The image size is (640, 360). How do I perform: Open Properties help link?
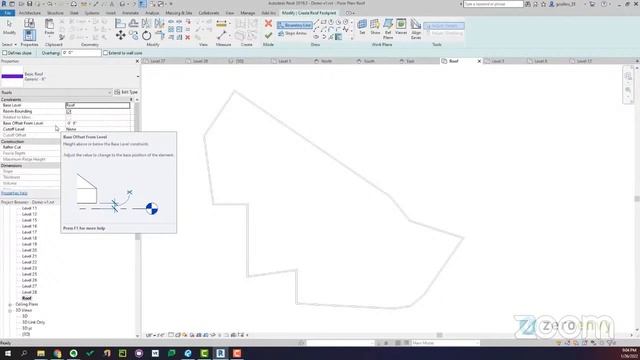point(14,193)
